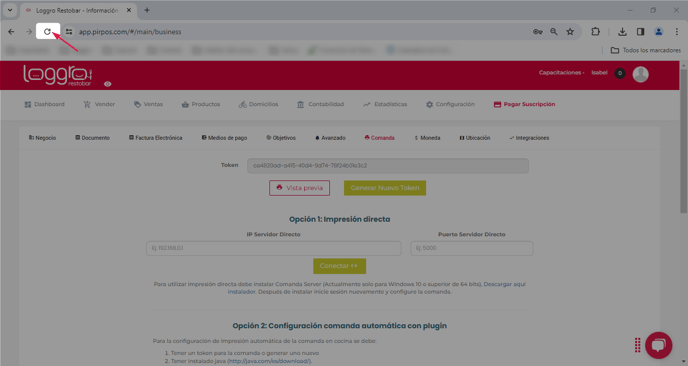Reload the page with the refresh icon
This screenshot has height=366, width=688.
47,31
